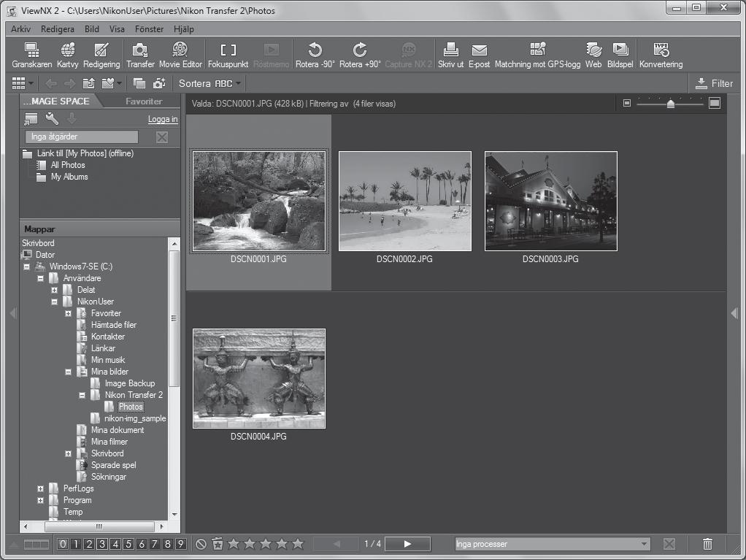Apply label 3 to image
Image resolution: width=746 pixels, height=560 pixels.
pyautogui.click(x=101, y=544)
